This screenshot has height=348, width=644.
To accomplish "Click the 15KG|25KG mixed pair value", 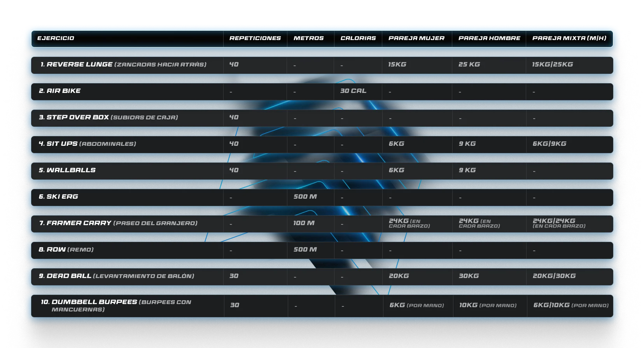I will 552,65.
